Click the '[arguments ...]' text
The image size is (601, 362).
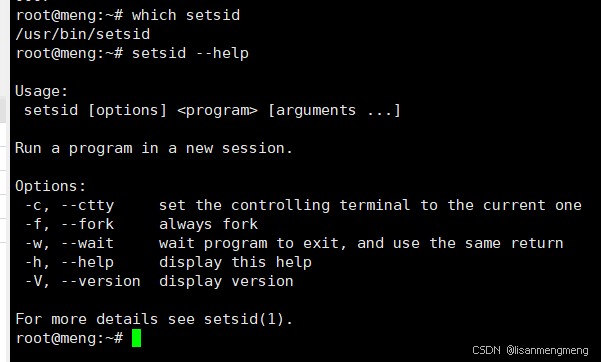[x=334, y=110]
